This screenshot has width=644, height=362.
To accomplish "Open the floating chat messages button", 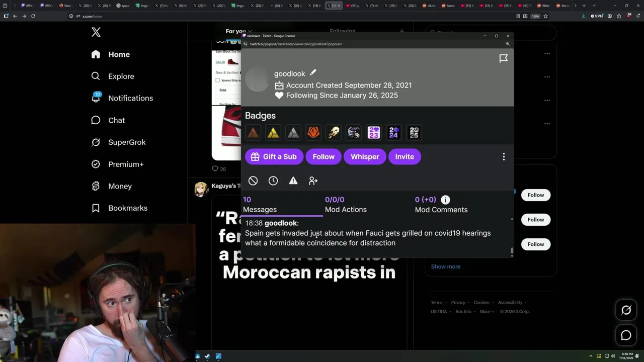I will pos(626,335).
